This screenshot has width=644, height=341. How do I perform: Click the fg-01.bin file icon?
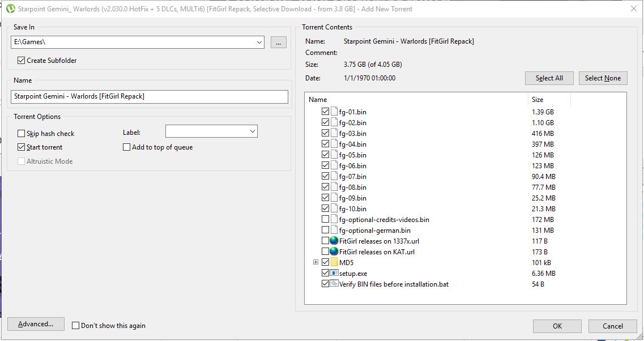[x=334, y=112]
